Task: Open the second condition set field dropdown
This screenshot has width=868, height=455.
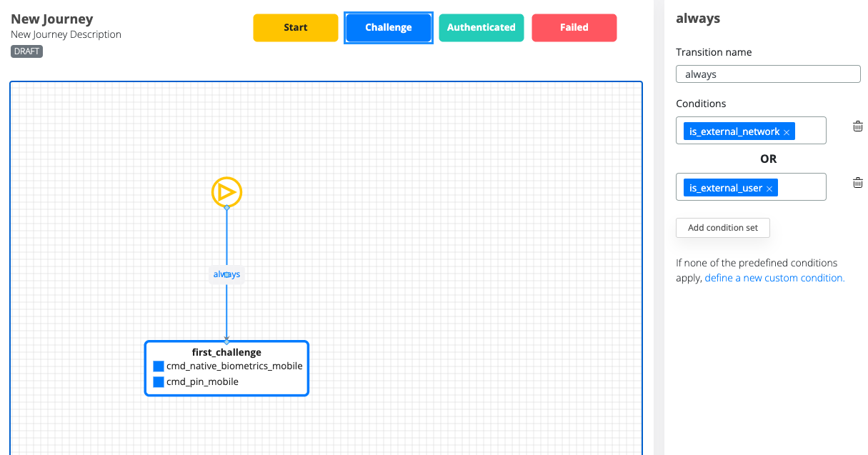Action: coord(801,187)
